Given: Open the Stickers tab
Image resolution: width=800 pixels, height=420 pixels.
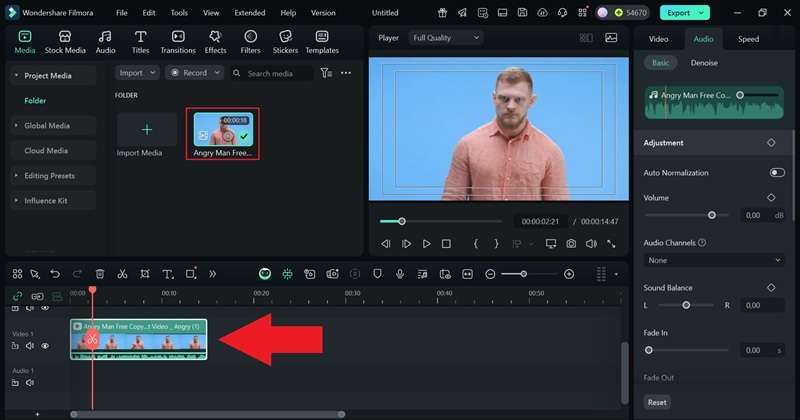Looking at the screenshot, I should tap(285, 42).
